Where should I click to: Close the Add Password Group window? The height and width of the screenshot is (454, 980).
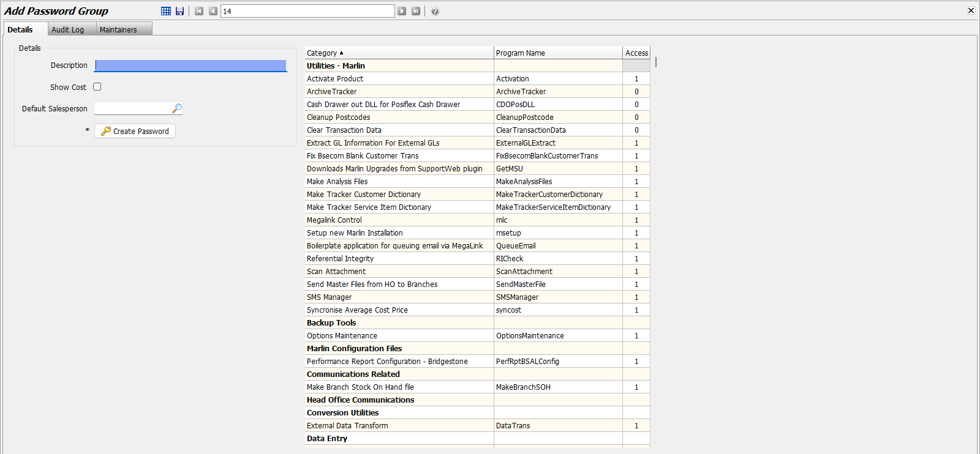971,10
